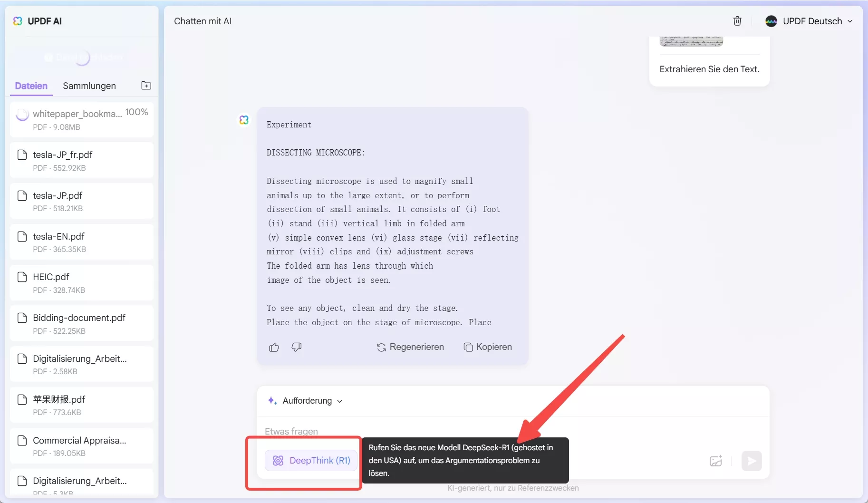Click the file icon for tesla-JP_fr.pdf

pyautogui.click(x=22, y=155)
